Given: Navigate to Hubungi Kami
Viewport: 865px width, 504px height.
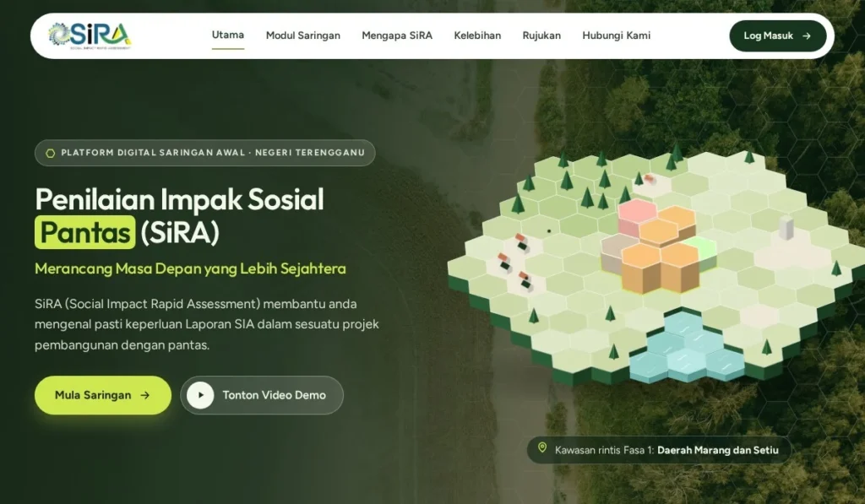Looking at the screenshot, I should [x=616, y=35].
